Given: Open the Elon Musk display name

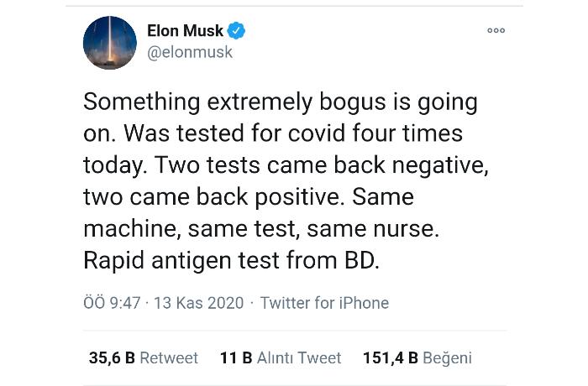Looking at the screenshot, I should (185, 31).
